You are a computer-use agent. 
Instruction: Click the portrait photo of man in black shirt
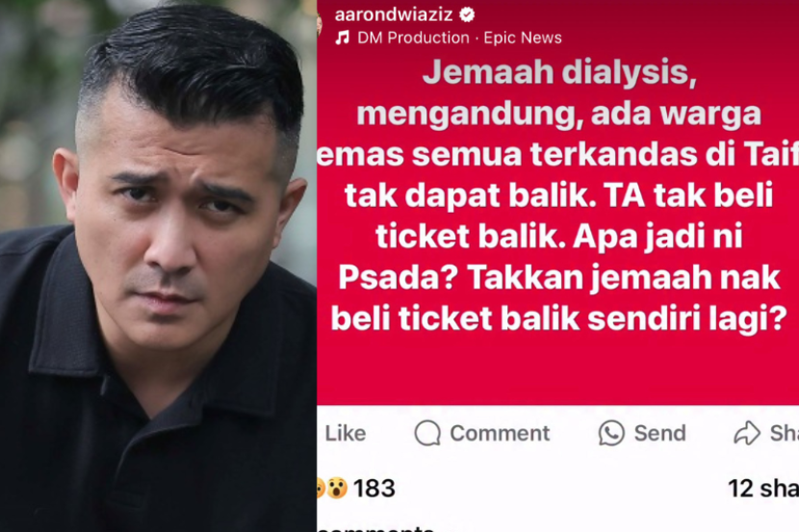point(158,266)
